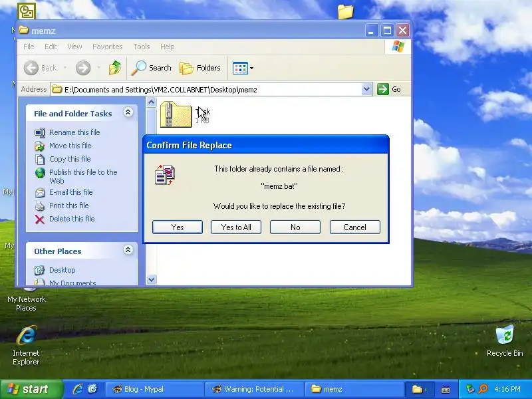Open the Edit menu
This screenshot has height=399, width=532.
tap(51, 47)
